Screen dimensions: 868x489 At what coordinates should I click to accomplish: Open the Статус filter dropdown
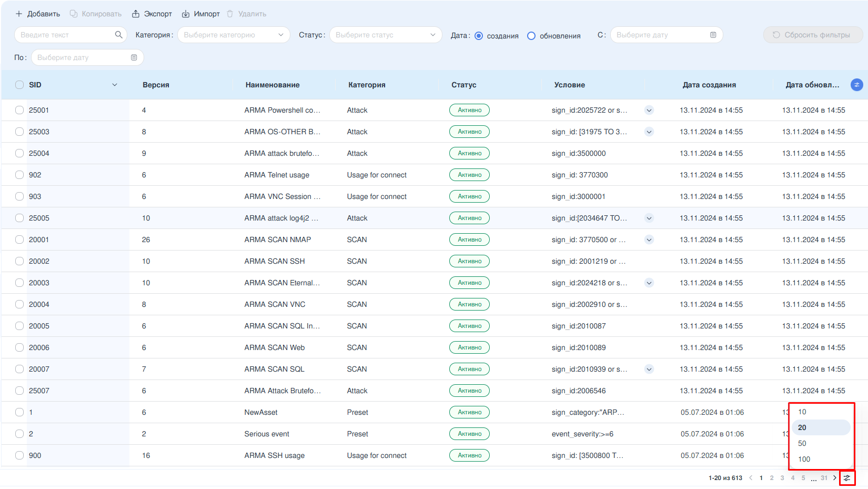point(385,35)
